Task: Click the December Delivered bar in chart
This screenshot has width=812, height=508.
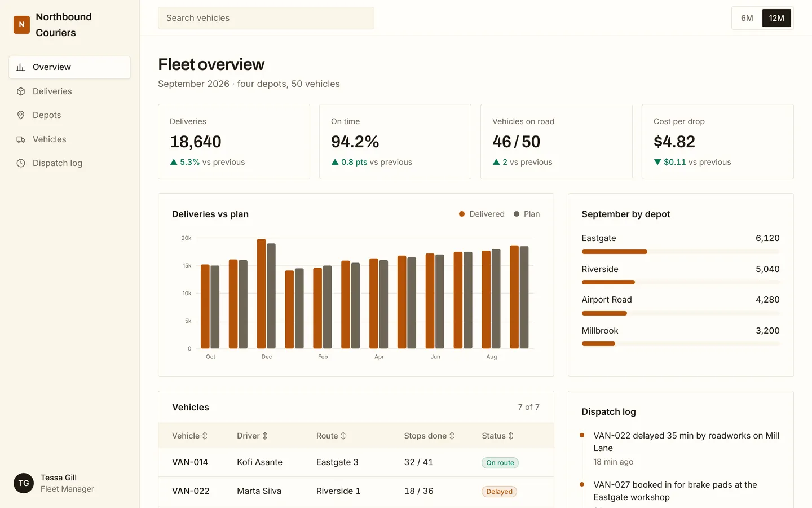Action: [261, 294]
